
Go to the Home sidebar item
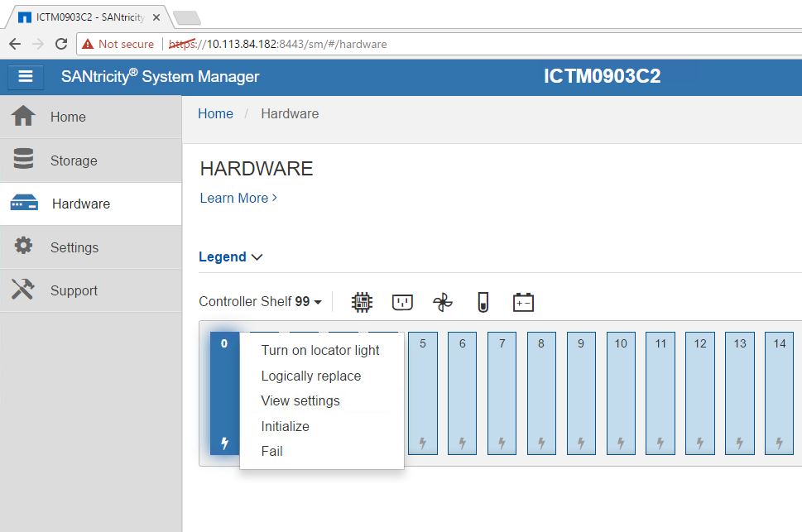point(91,117)
